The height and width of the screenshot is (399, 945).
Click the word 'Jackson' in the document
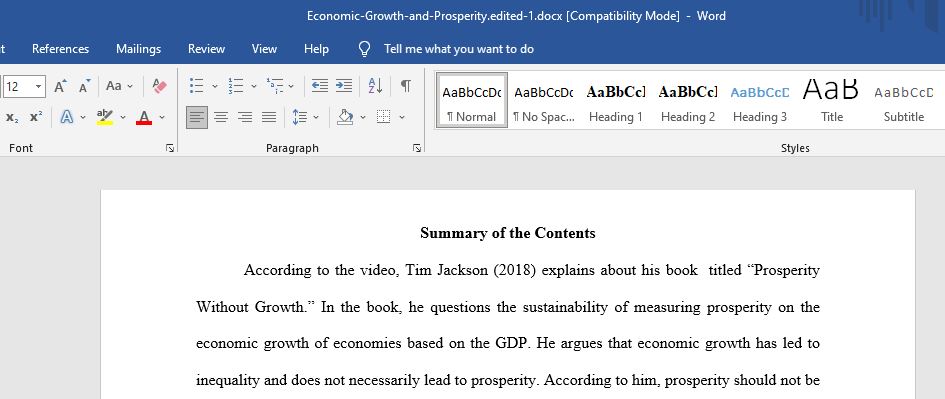(x=463, y=271)
